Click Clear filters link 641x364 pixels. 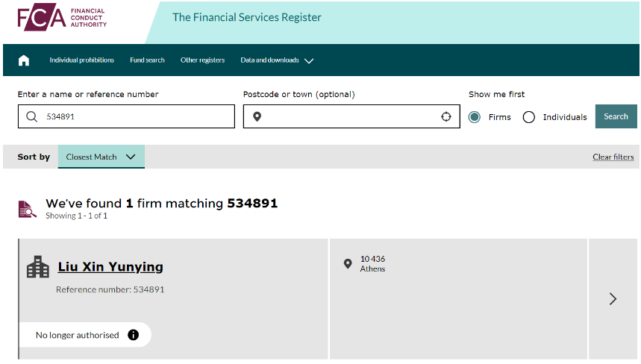coord(613,157)
